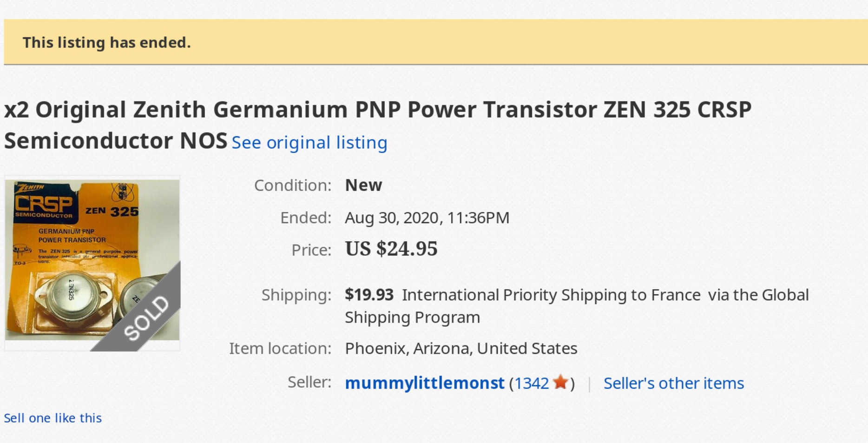
Task: Click the seller feedback score 1342
Action: (x=532, y=383)
